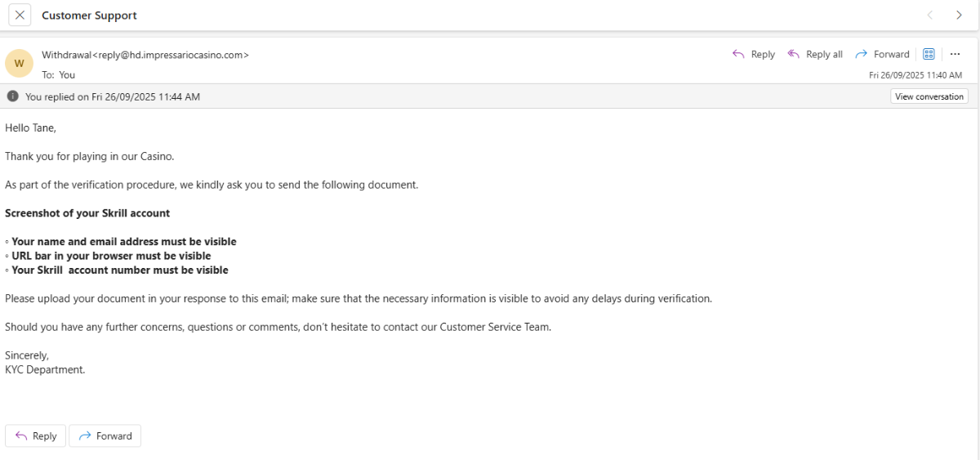The image size is (980, 460).
Task: Open the apps grid icon
Action: pos(929,54)
